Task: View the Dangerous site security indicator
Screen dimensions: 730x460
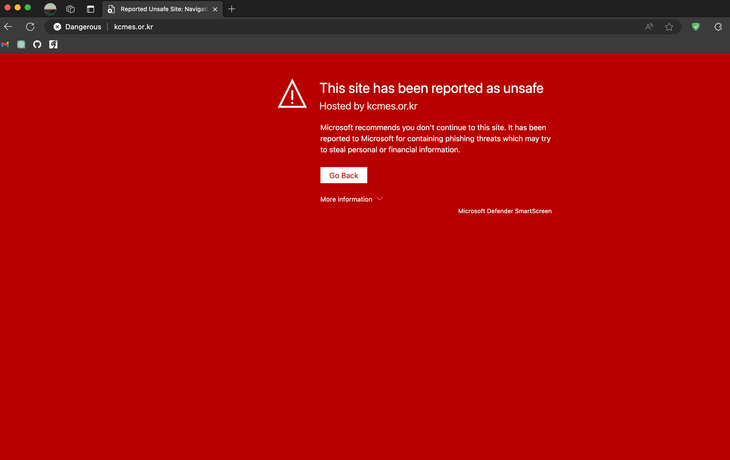Action: tap(77, 27)
